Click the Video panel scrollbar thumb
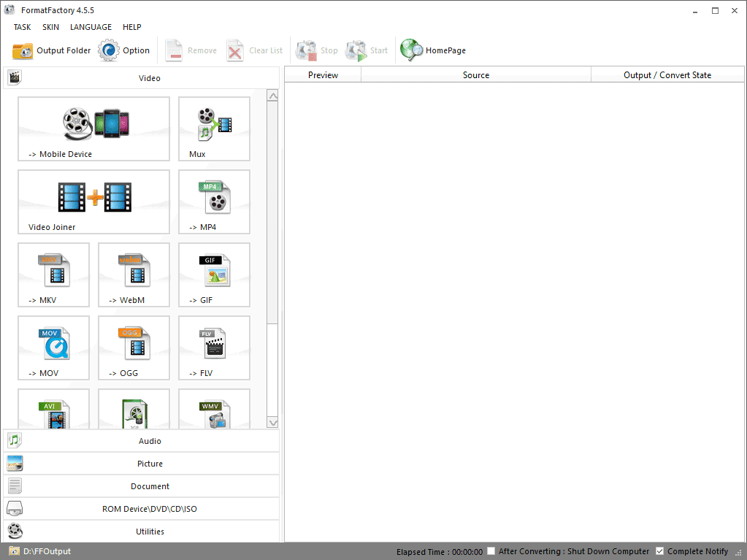Viewport: 747px width, 560px height. pyautogui.click(x=272, y=212)
